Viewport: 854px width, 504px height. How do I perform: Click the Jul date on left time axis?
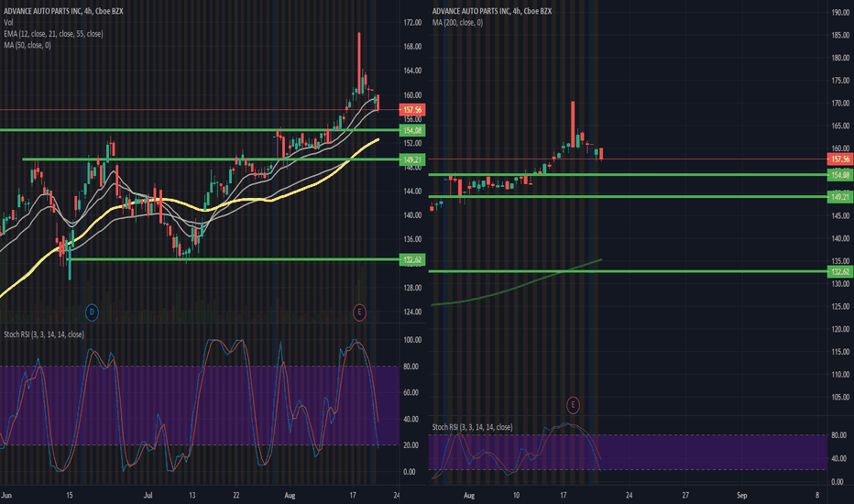(x=148, y=495)
